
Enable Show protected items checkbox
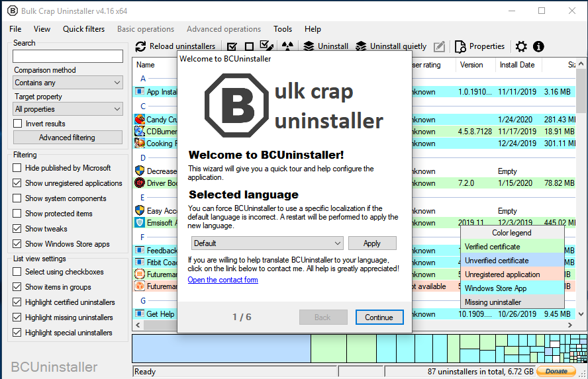(17, 214)
